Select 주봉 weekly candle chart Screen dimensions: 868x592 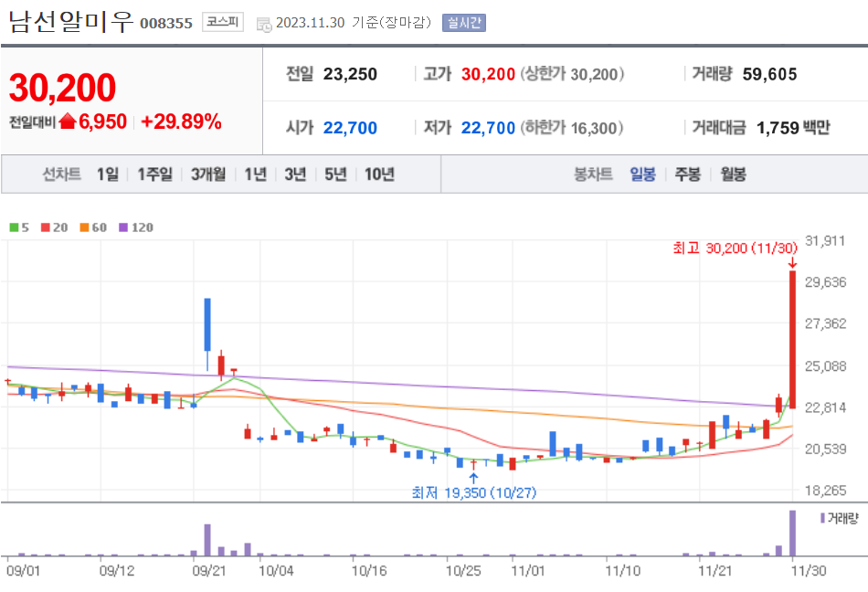(x=687, y=174)
